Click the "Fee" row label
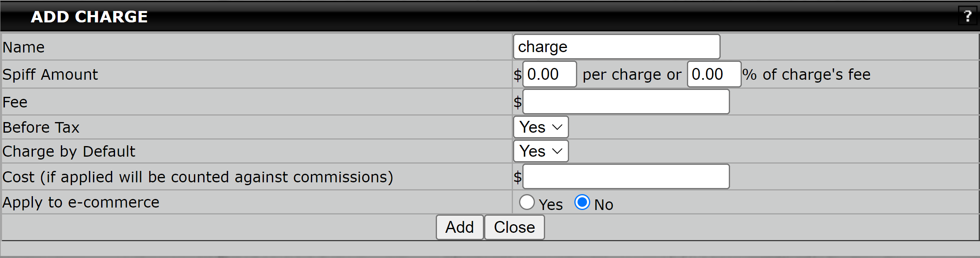Image resolution: width=980 pixels, height=258 pixels. point(15,102)
